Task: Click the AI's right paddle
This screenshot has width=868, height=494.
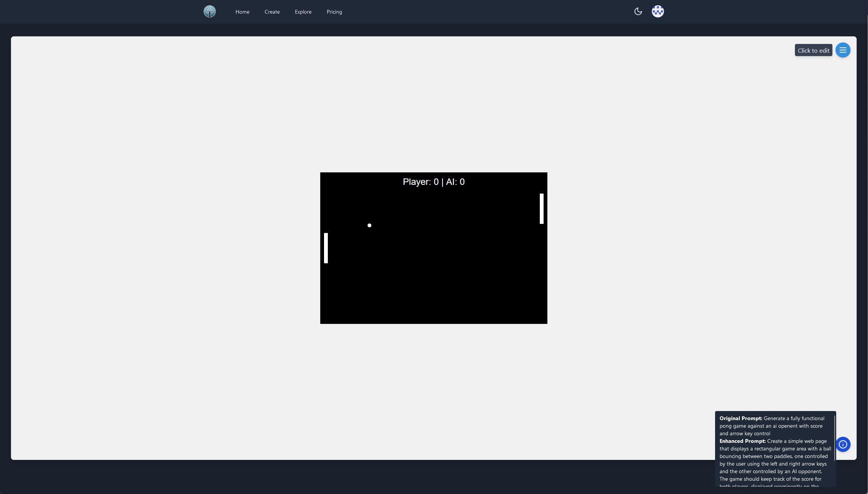Action: point(541,209)
